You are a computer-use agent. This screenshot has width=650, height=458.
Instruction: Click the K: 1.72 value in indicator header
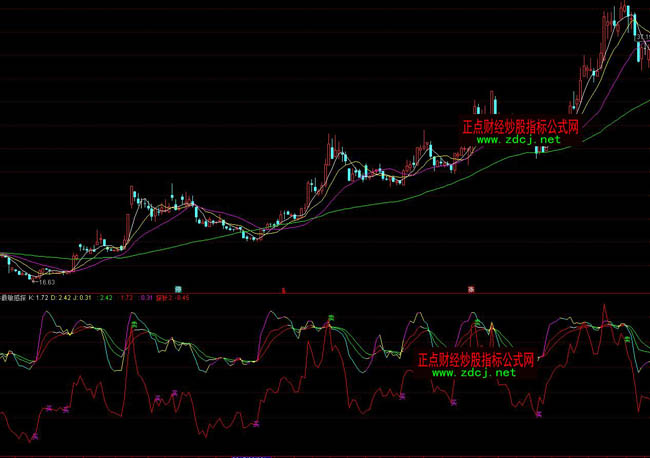point(40,297)
